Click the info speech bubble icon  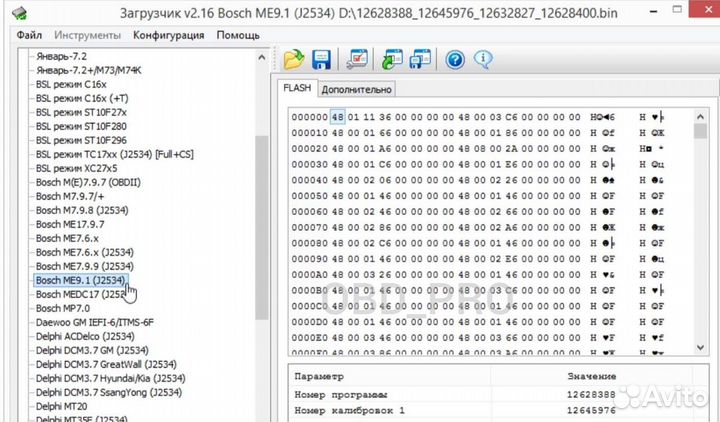coord(482,59)
